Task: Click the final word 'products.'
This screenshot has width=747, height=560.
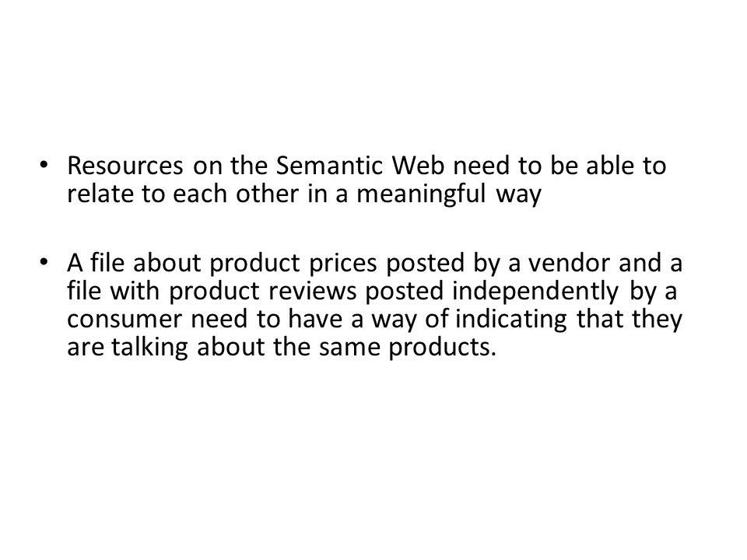Action: [x=443, y=348]
